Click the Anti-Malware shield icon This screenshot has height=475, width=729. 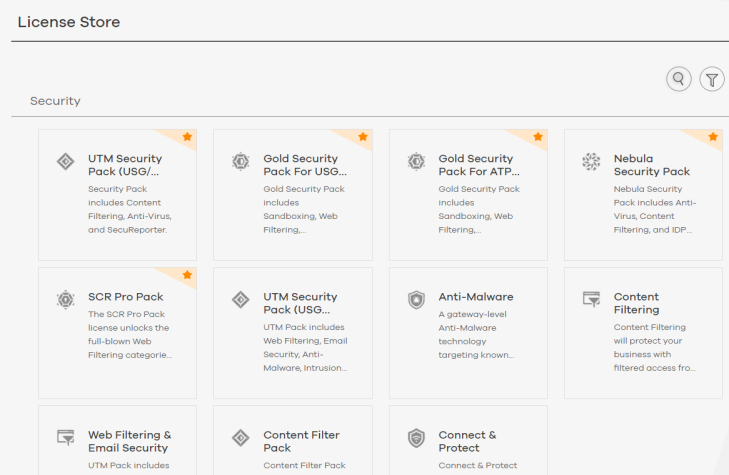pyautogui.click(x=416, y=300)
